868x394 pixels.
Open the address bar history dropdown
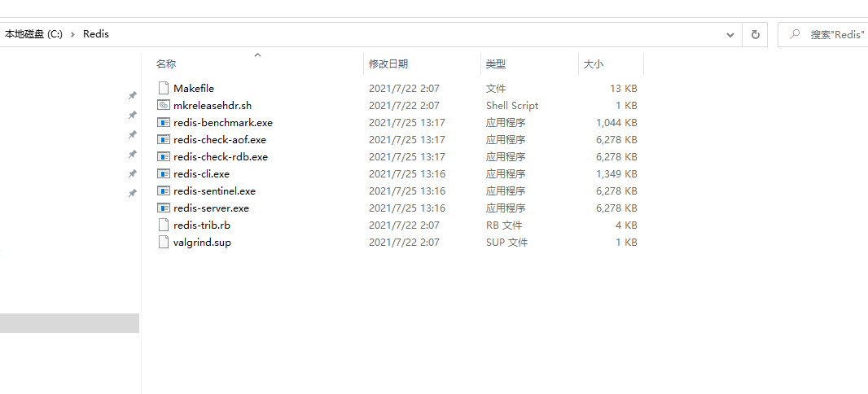click(x=730, y=34)
